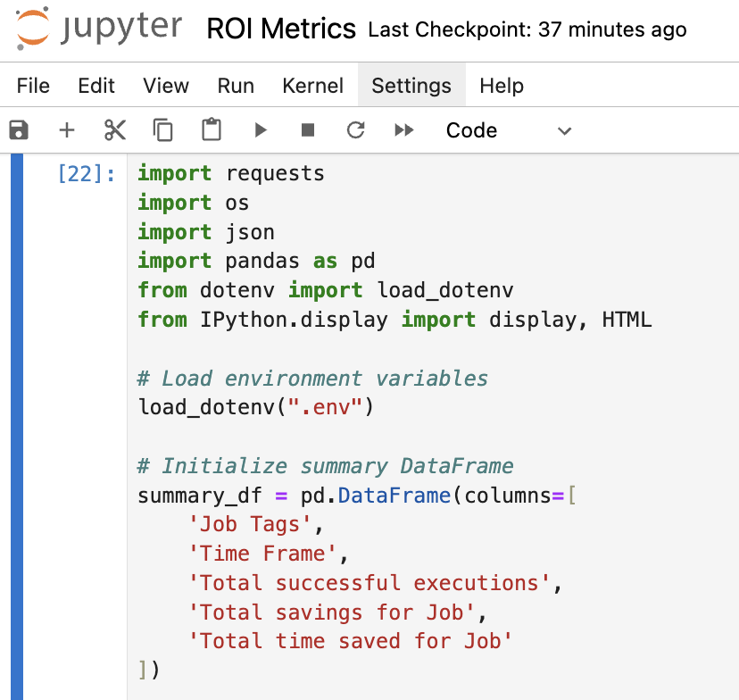Click the ROI Metrics notebook title to rename

(280, 29)
